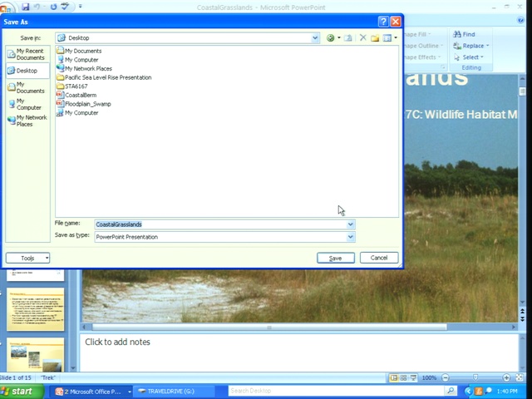
Task: Click the second slide thumbnail with yellow background
Action: pos(35,309)
